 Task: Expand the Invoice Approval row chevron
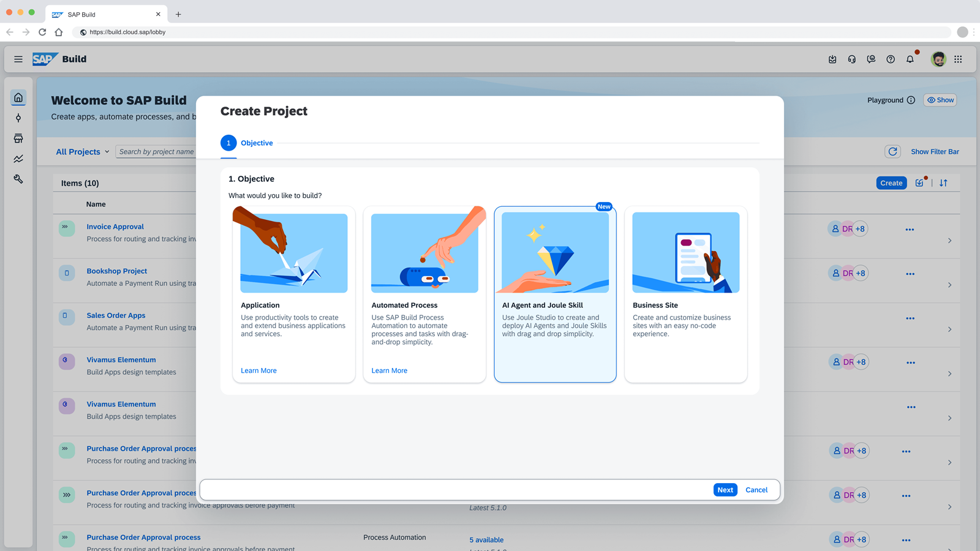click(x=950, y=241)
